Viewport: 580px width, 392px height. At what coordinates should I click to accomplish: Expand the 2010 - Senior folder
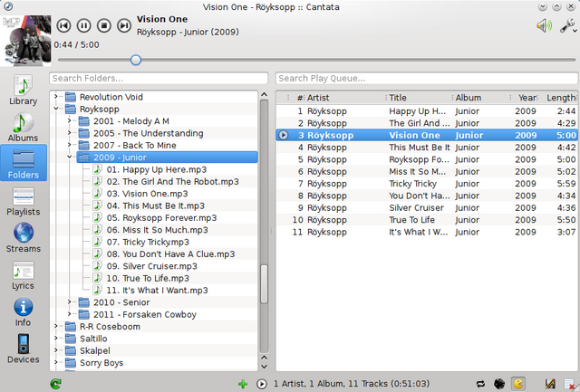(70, 302)
